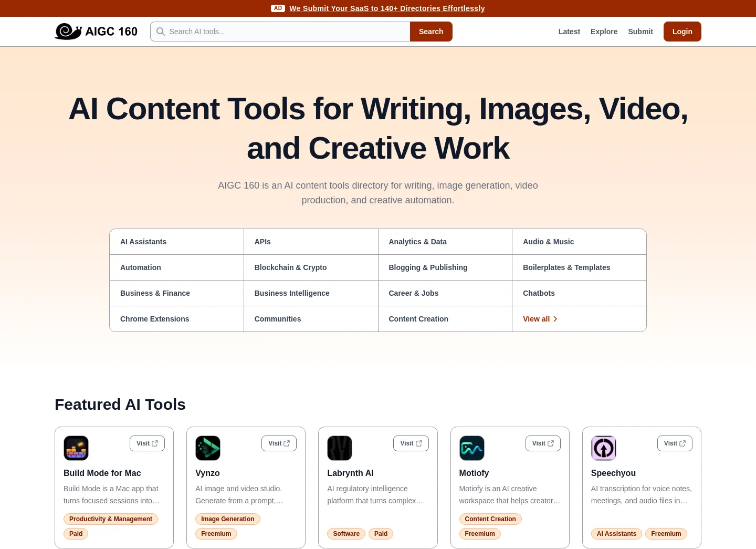This screenshot has width=756, height=549.
Task: Open the Analytics & Data category
Action: coord(445,242)
